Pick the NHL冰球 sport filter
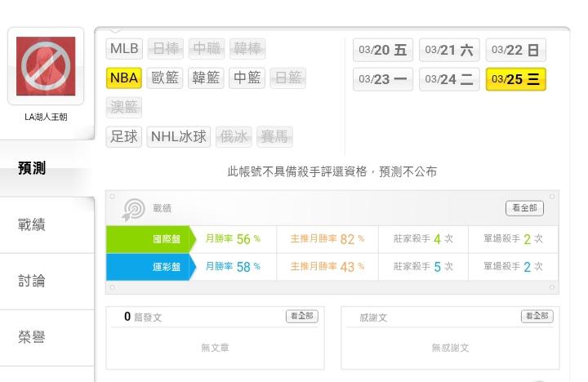This screenshot has width=588, height=382. point(179,136)
